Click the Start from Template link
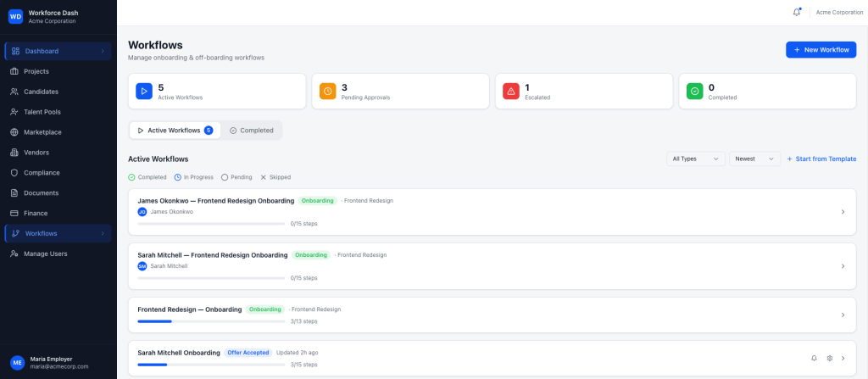The width and height of the screenshot is (868, 379). tap(821, 159)
